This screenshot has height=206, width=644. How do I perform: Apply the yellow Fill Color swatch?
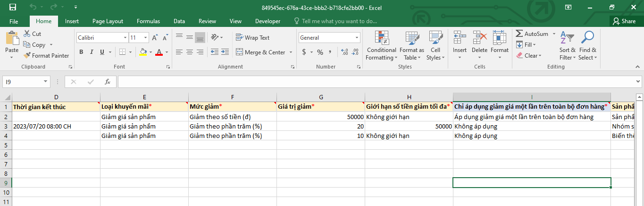[143, 52]
